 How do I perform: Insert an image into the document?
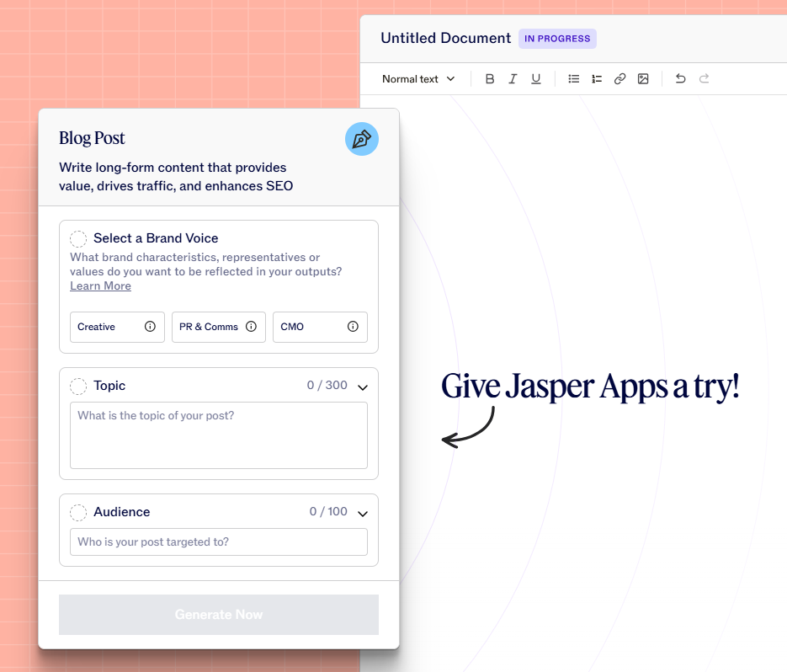[643, 79]
